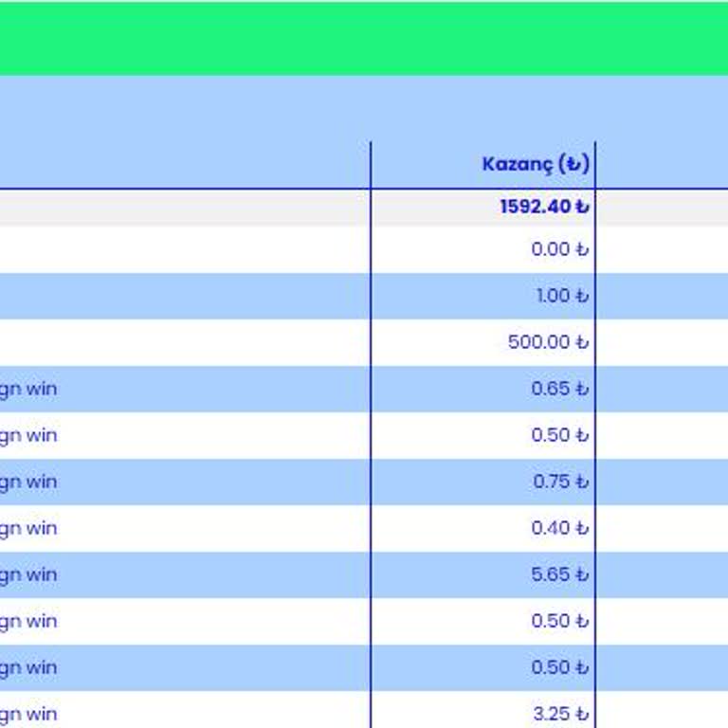Image resolution: width=728 pixels, height=728 pixels.
Task: Click the 0.00 ₺ earnings value
Action: coord(559,249)
